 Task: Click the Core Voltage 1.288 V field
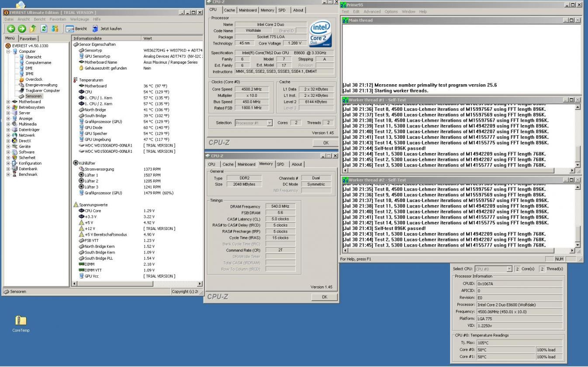(x=295, y=43)
